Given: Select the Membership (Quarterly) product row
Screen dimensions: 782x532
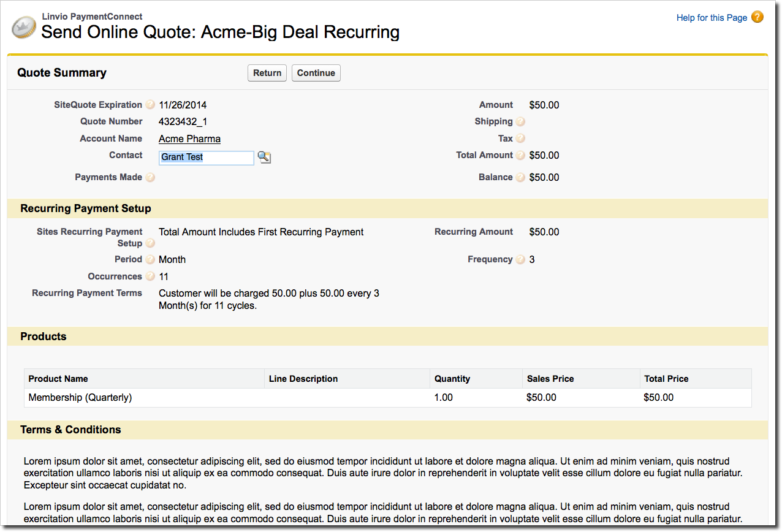Looking at the screenshot, I should click(80, 398).
